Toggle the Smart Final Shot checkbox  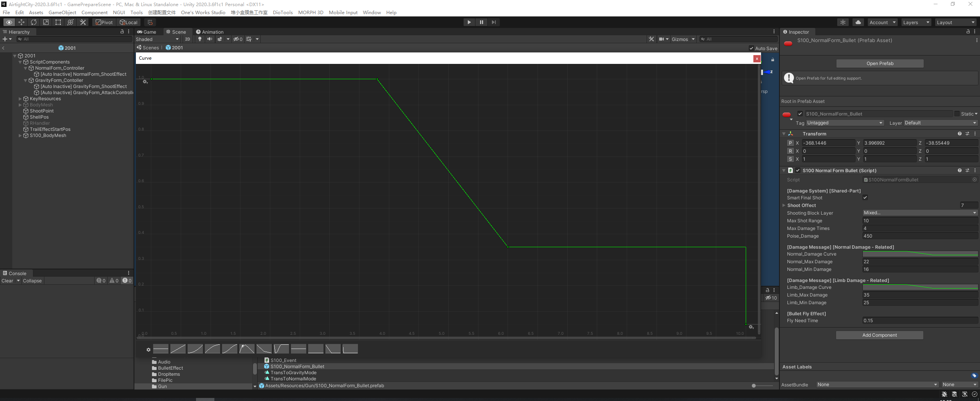point(865,198)
